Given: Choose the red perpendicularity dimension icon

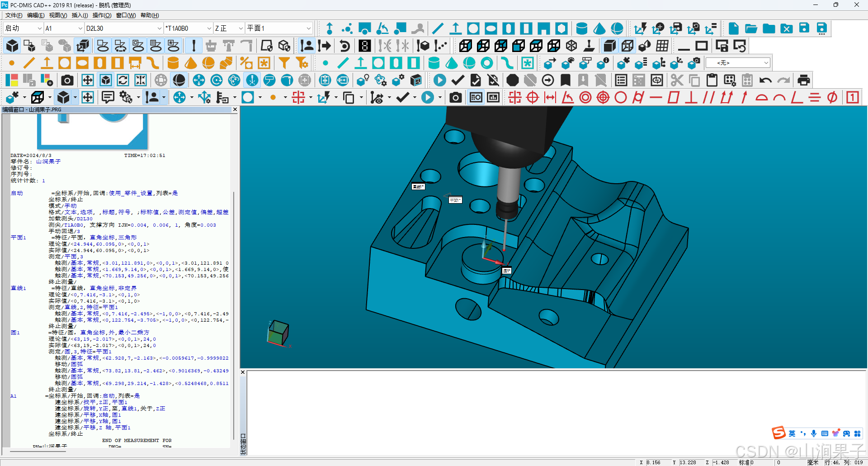Looking at the screenshot, I should click(691, 97).
